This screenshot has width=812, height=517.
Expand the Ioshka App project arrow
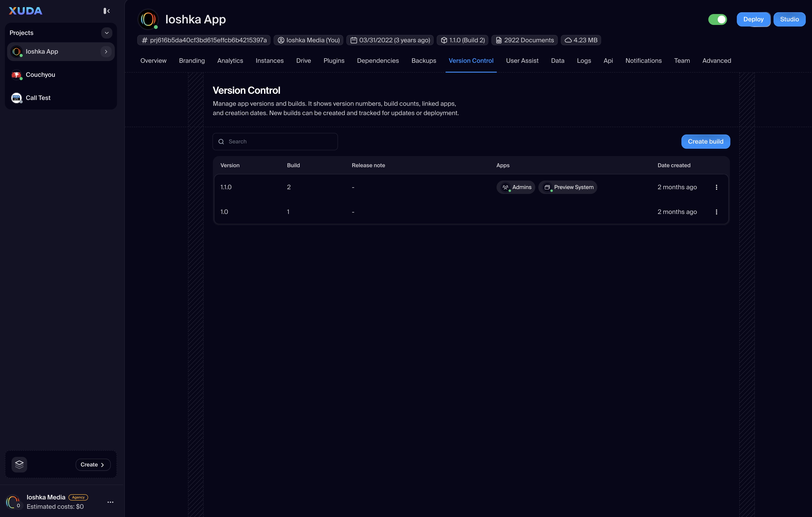(x=106, y=52)
